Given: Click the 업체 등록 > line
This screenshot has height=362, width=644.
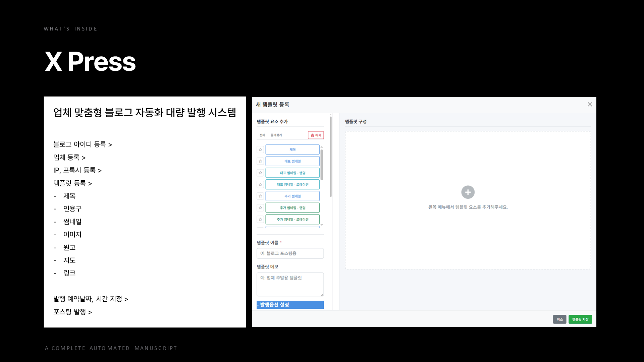Looking at the screenshot, I should tap(69, 158).
